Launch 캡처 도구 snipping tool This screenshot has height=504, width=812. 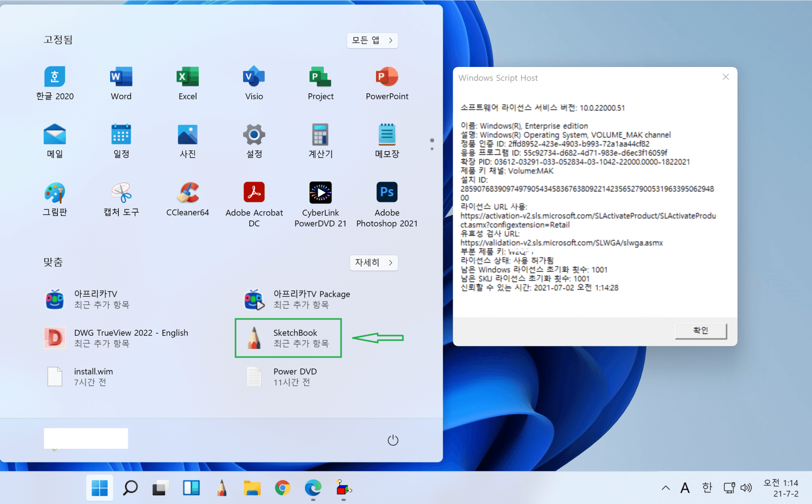pos(121,200)
